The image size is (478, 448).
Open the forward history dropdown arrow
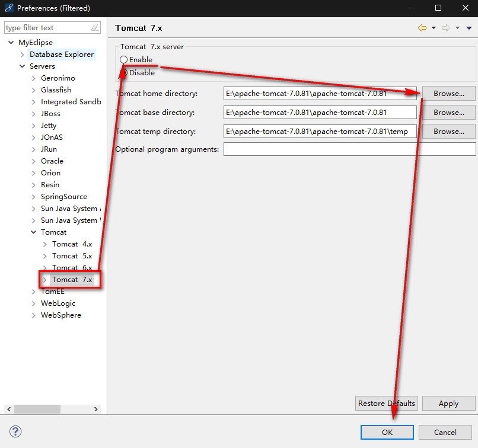tap(458, 28)
